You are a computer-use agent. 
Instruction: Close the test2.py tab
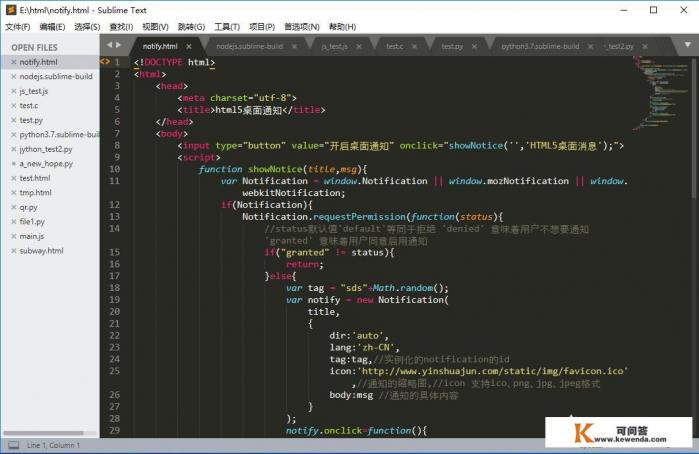point(645,46)
